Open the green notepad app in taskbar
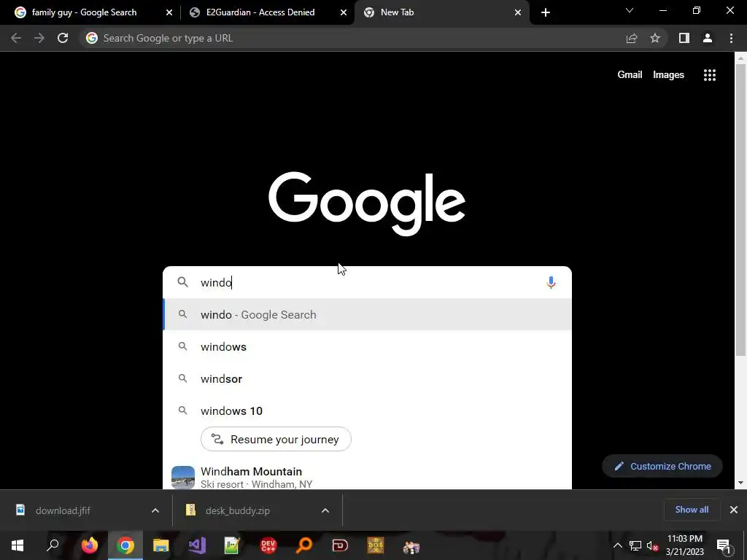The image size is (747, 560). (232, 545)
